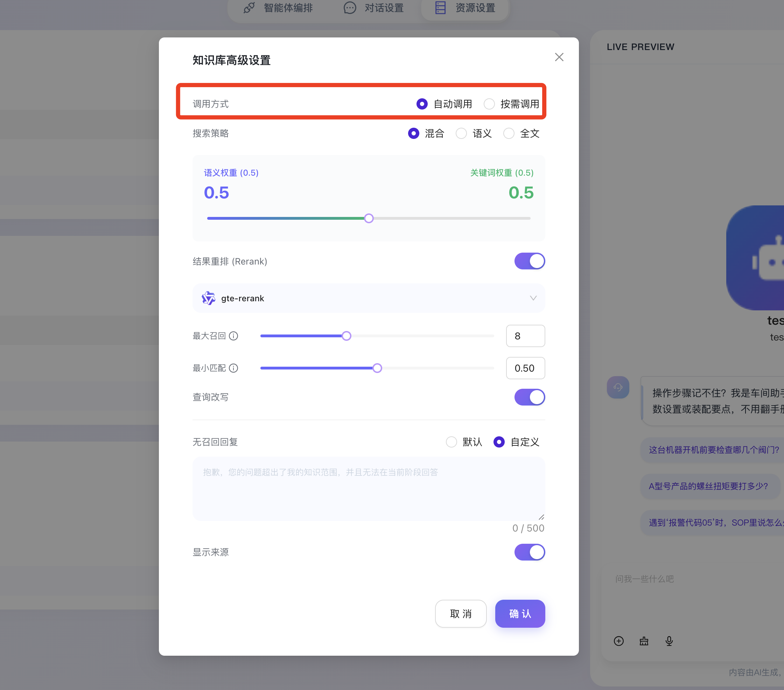
Task: Click the 取消 button
Action: point(460,614)
